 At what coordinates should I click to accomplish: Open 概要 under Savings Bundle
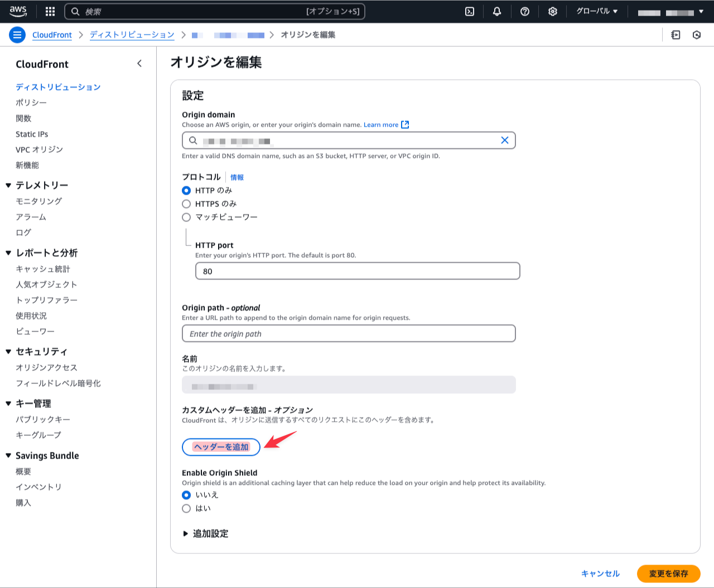[x=23, y=471]
